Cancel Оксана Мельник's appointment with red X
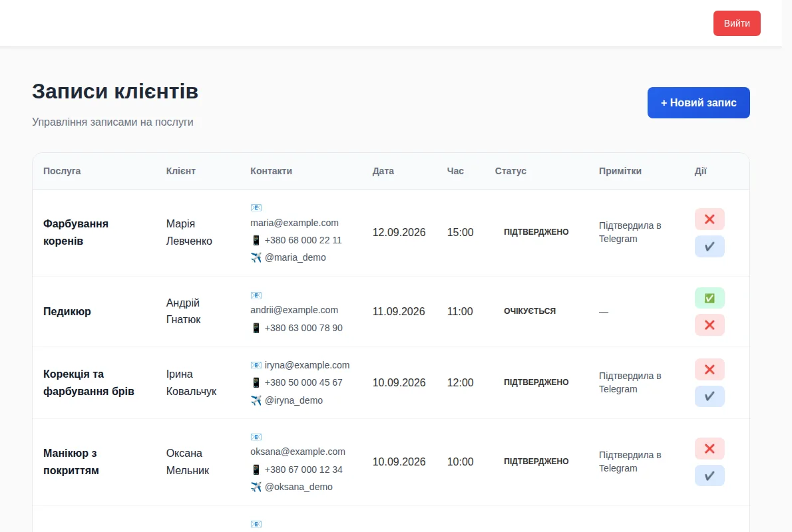The width and height of the screenshot is (792, 532). pyautogui.click(x=709, y=448)
